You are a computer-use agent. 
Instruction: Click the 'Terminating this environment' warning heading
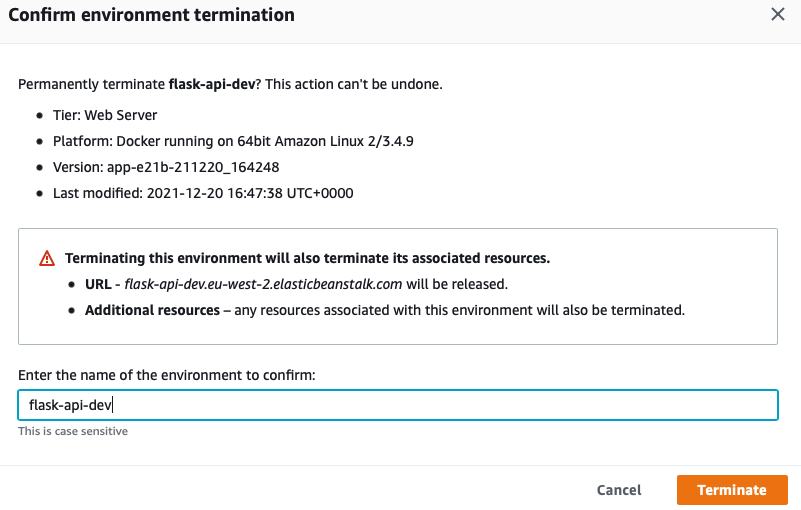point(307,258)
